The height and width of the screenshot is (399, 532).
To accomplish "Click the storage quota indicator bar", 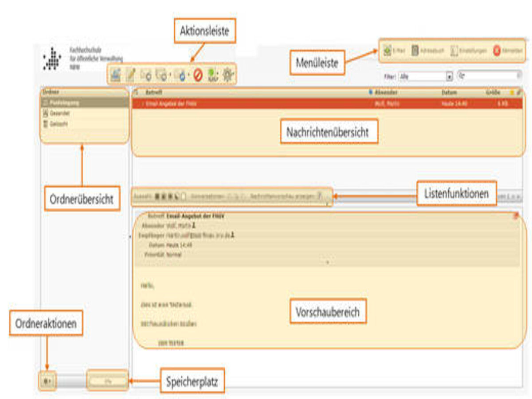I will [107, 380].
